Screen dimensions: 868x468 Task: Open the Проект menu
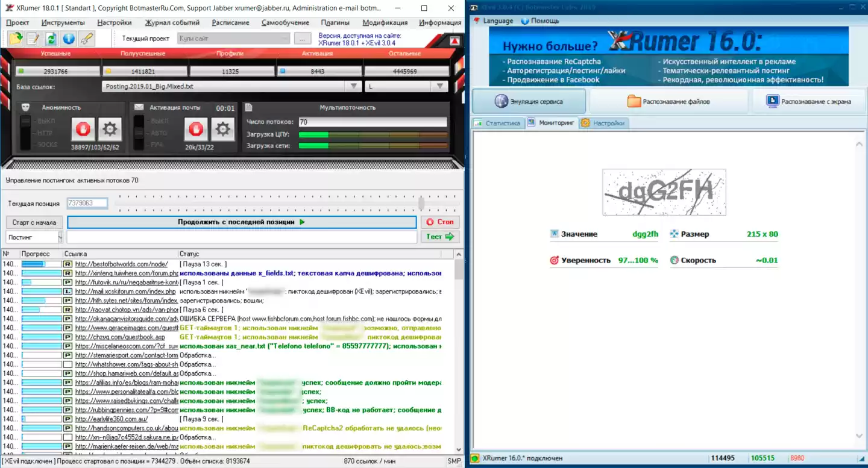(17, 22)
